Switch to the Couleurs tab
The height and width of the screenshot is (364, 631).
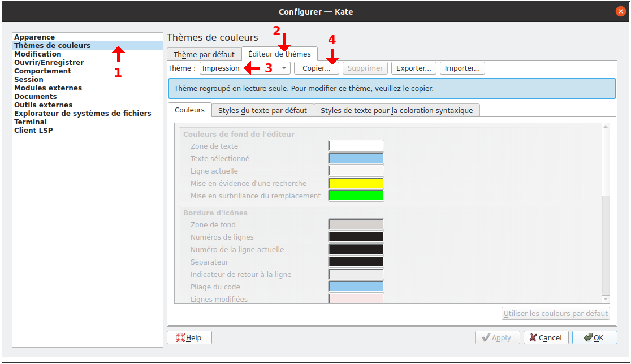[189, 110]
